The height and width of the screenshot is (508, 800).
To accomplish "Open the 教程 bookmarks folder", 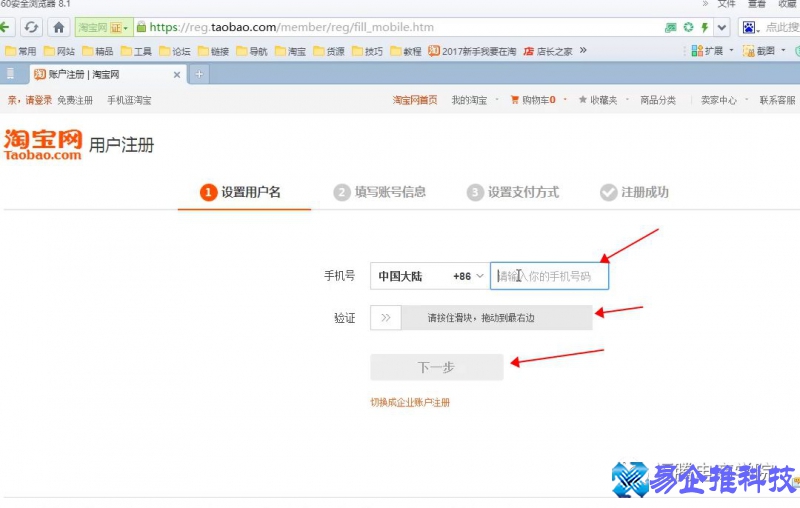I will pos(406,51).
